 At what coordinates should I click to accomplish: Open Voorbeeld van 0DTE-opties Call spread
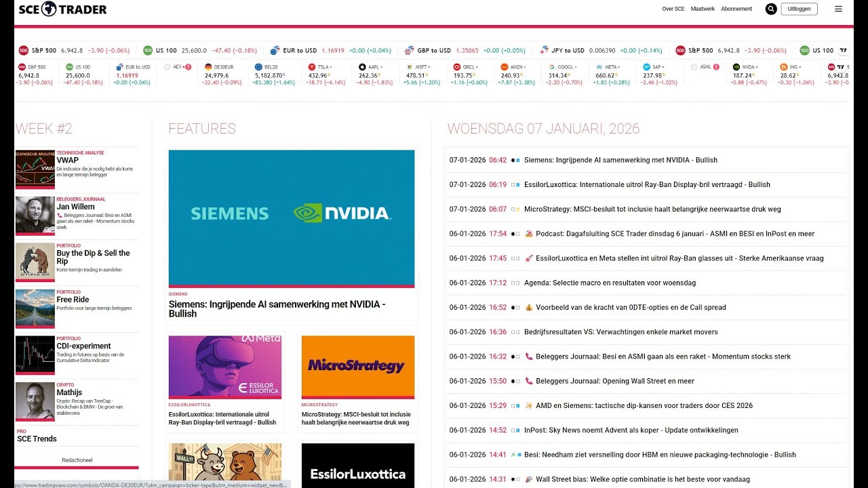tap(647, 307)
